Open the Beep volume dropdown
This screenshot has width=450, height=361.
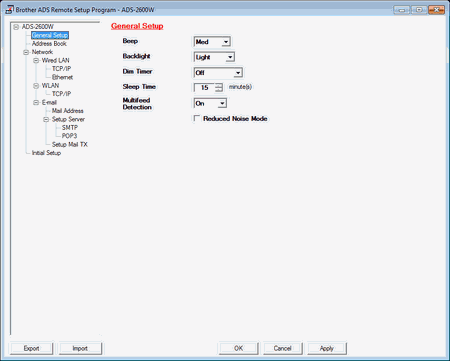(212, 42)
